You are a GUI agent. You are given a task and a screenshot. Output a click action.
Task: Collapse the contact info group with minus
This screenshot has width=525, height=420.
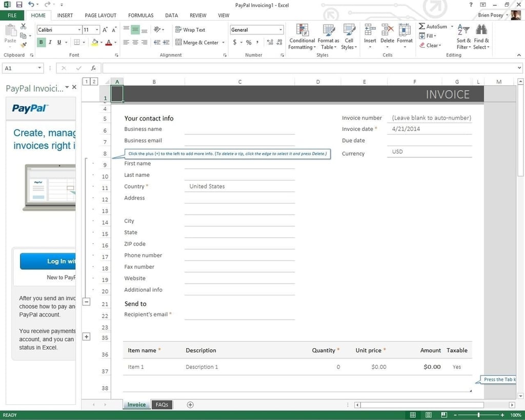(x=86, y=302)
